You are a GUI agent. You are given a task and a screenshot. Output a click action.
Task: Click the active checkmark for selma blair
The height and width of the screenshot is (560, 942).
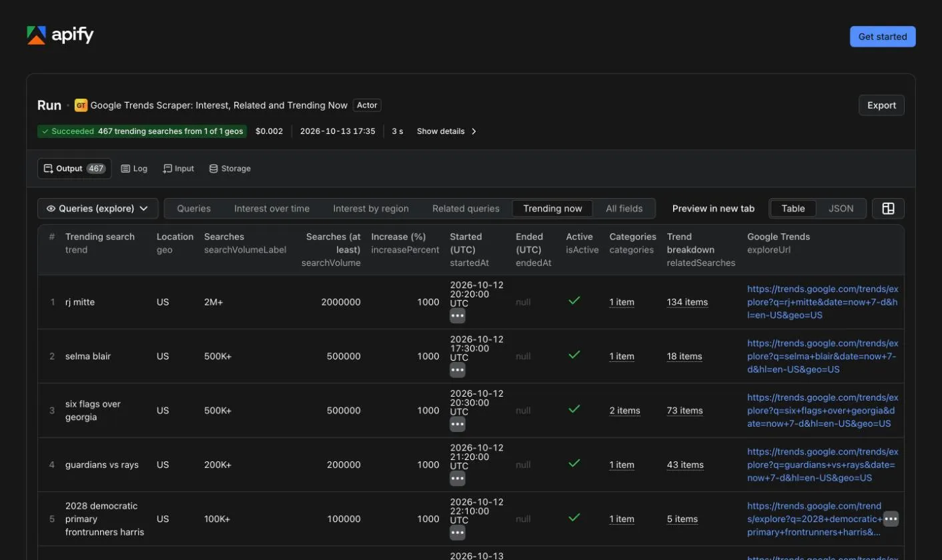[x=574, y=355]
